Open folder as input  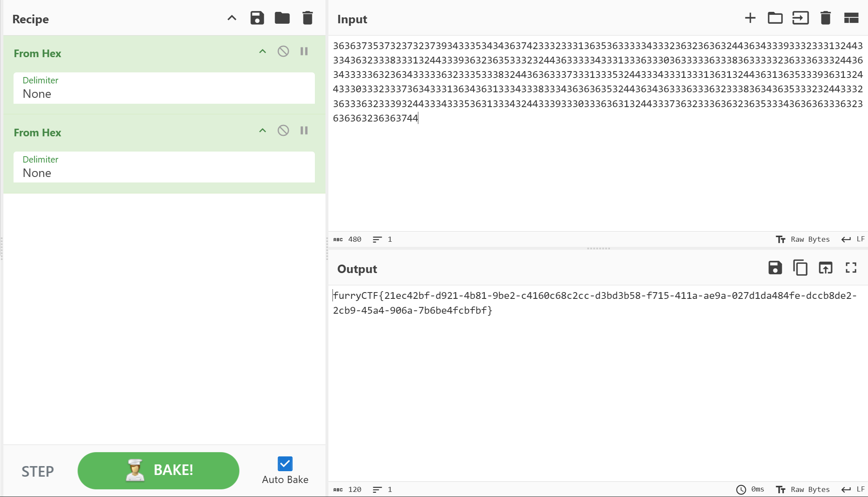[x=775, y=18]
